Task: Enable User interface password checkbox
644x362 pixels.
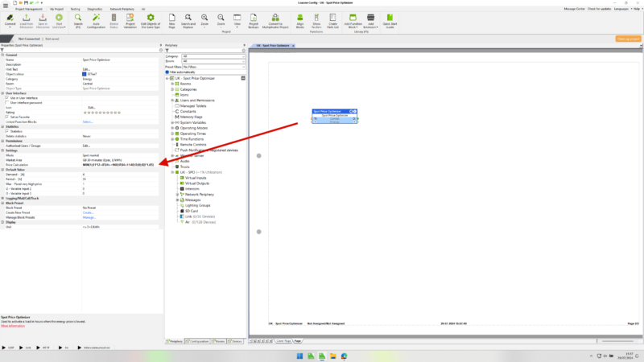Action: (7, 103)
